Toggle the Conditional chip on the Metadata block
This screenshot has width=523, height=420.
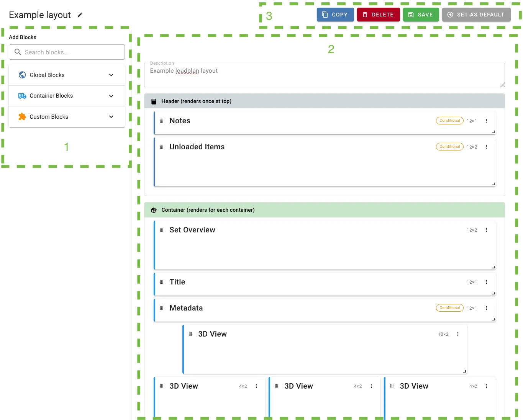coord(449,307)
